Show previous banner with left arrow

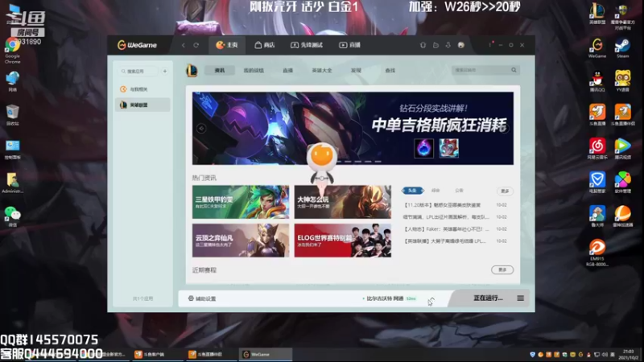pyautogui.click(x=201, y=129)
